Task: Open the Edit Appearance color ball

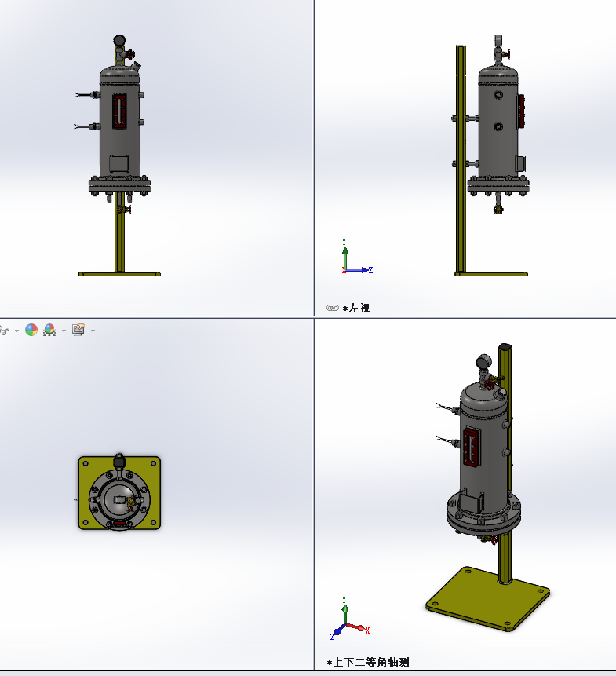Action: pyautogui.click(x=31, y=330)
